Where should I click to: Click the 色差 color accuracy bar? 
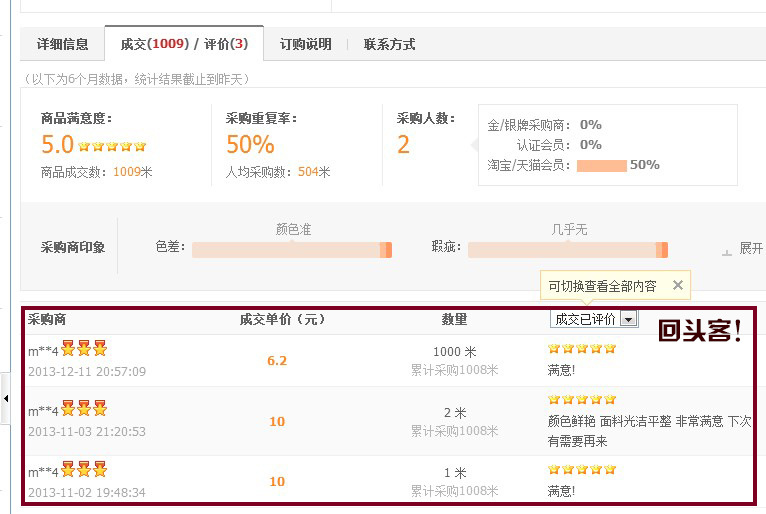point(291,249)
